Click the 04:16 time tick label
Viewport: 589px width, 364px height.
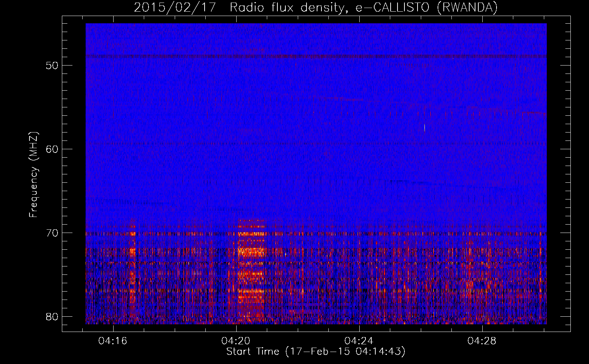click(x=113, y=341)
